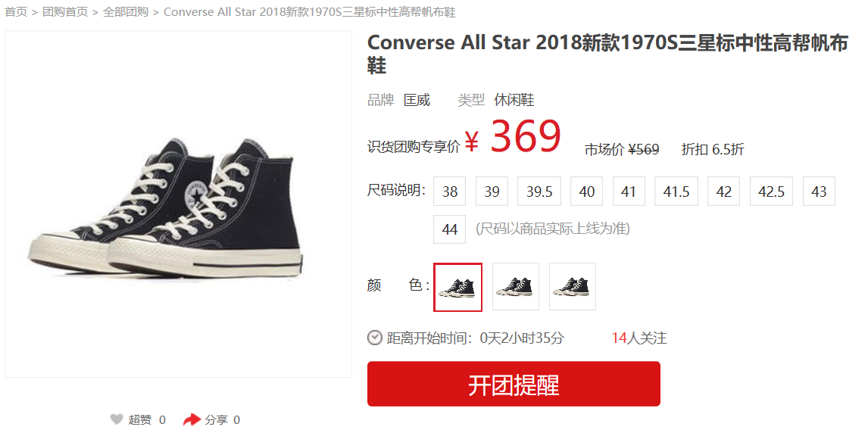Select the third color shoe thumbnail
The height and width of the screenshot is (433, 868).
click(573, 286)
